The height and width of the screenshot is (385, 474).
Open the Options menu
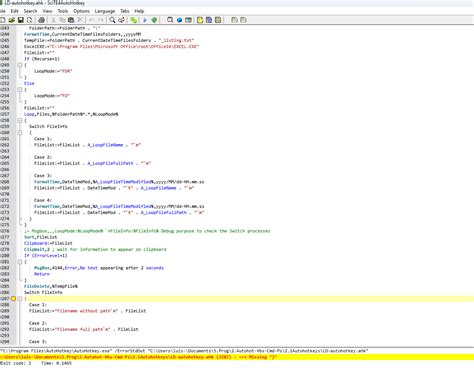(81, 11)
